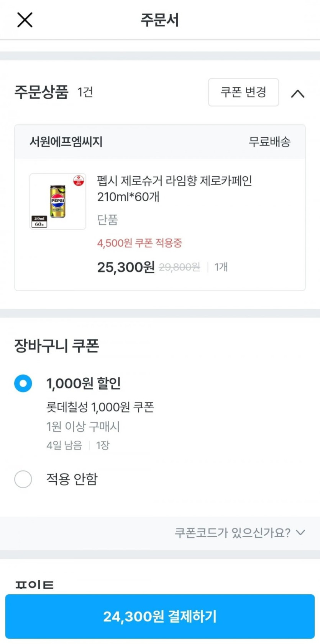Expand 쿠폰코드가 있으신가요? section

(x=240, y=532)
